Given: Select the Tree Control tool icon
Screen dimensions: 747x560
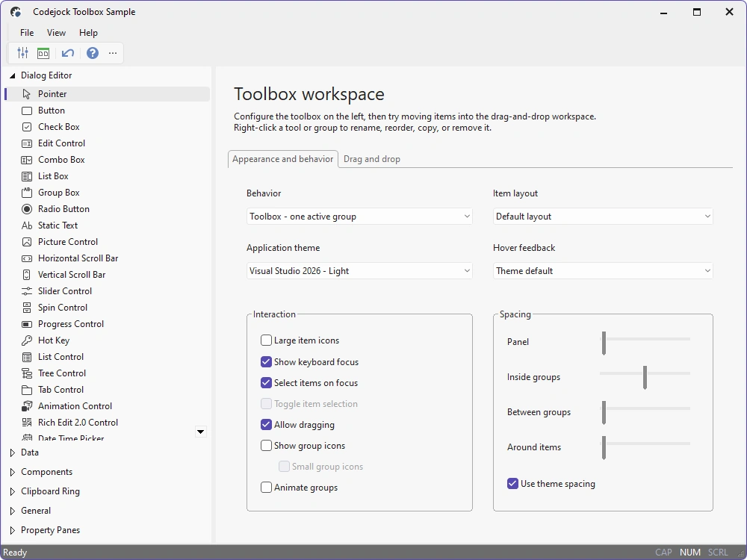Looking at the screenshot, I should [27, 373].
